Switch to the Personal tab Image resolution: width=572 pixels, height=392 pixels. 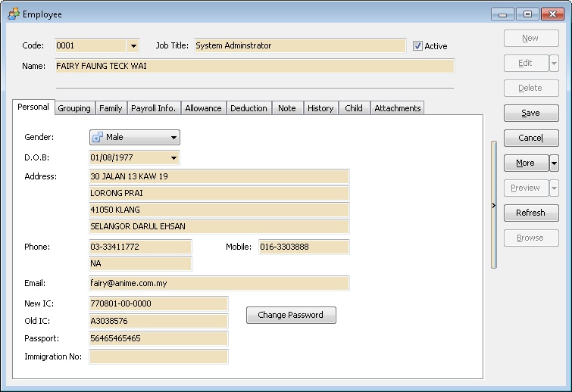click(x=33, y=107)
